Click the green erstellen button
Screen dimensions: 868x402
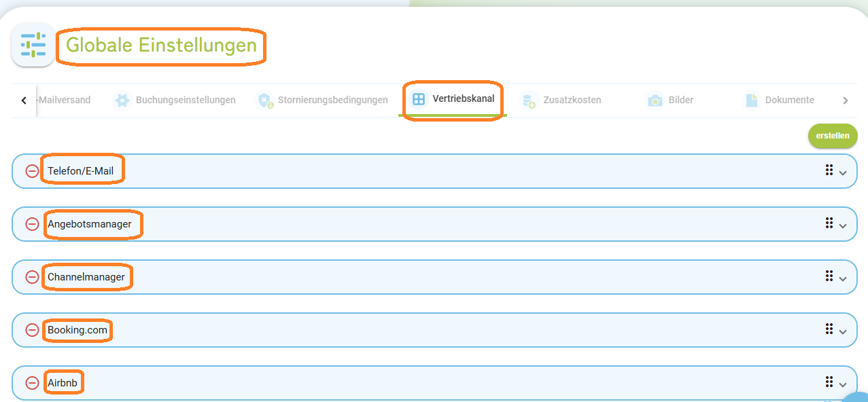click(833, 136)
